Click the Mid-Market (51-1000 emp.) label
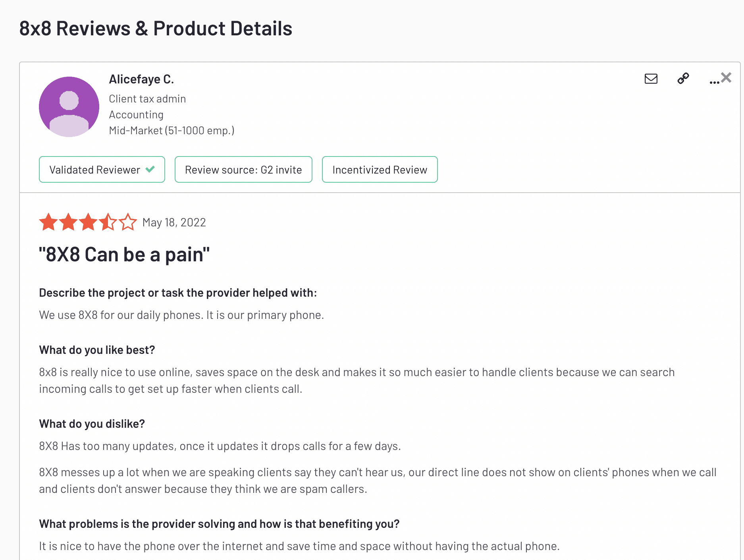 click(172, 131)
